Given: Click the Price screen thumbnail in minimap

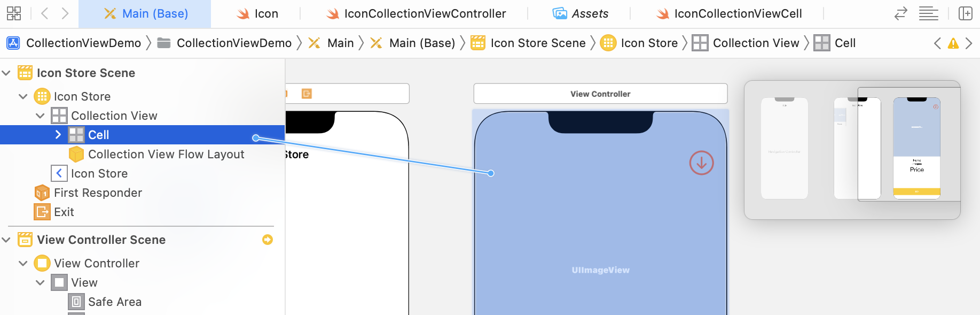Looking at the screenshot, I should click(916, 148).
